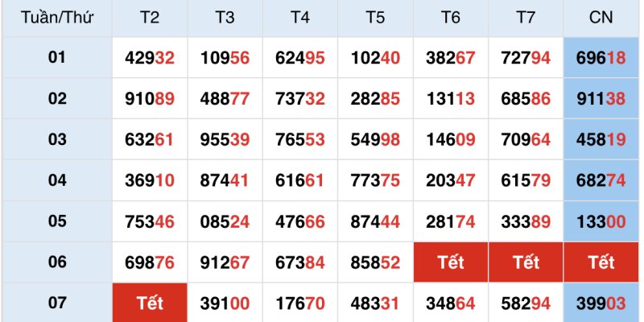Image resolution: width=644 pixels, height=322 pixels.
Task: Select the cell showing 28174
Action: pyautogui.click(x=451, y=222)
